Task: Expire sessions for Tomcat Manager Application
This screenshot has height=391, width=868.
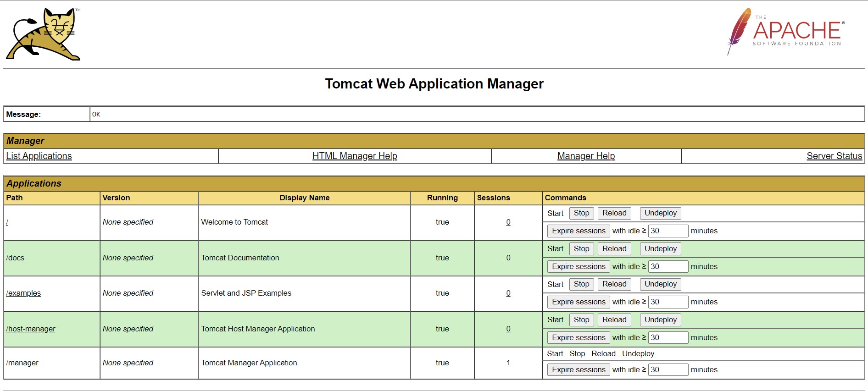Action: 579,369
